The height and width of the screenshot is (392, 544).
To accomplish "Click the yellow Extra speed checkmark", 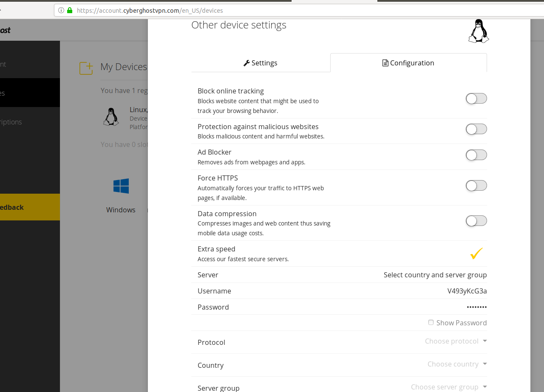I will tap(476, 254).
